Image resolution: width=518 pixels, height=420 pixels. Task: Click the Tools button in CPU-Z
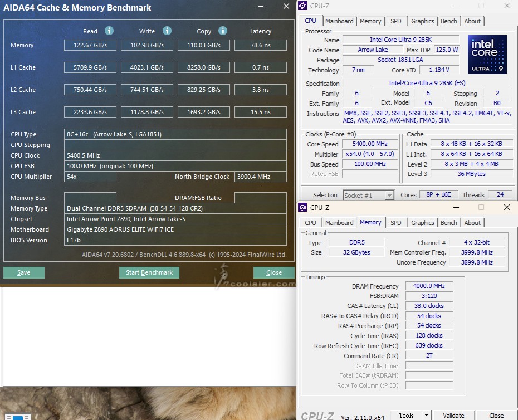click(407, 416)
